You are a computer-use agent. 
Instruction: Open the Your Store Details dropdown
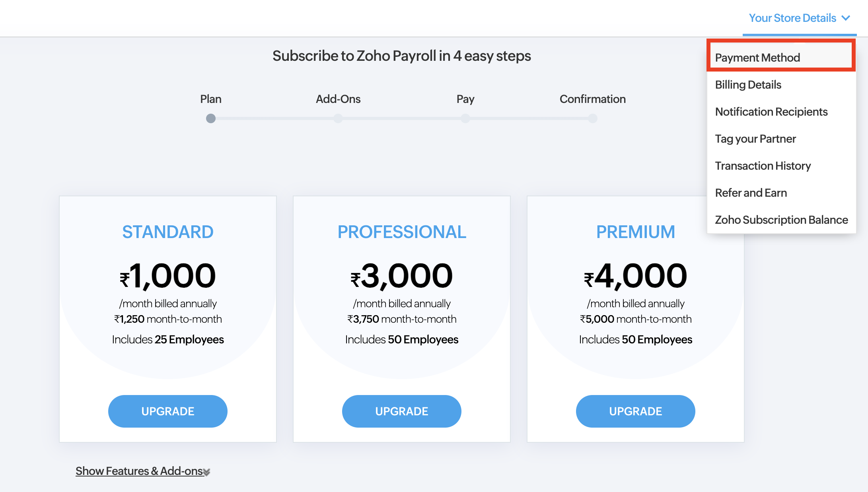click(792, 18)
